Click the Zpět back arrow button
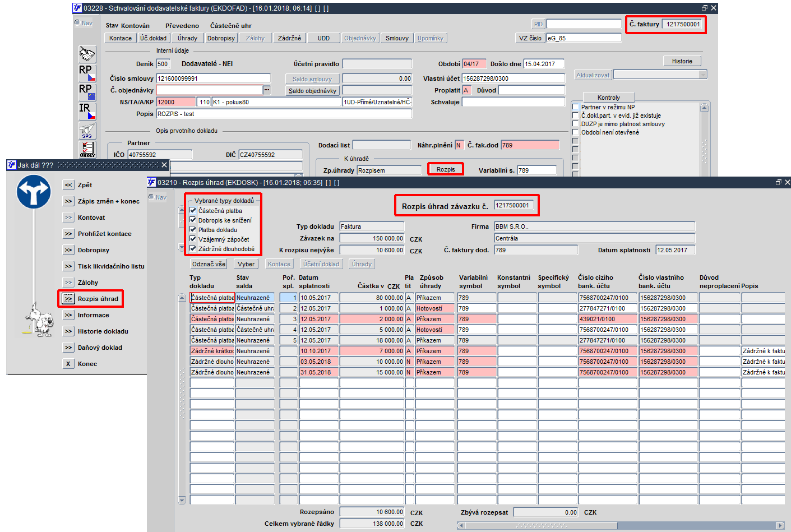Viewport: 791px width, 532px height. coord(68,185)
